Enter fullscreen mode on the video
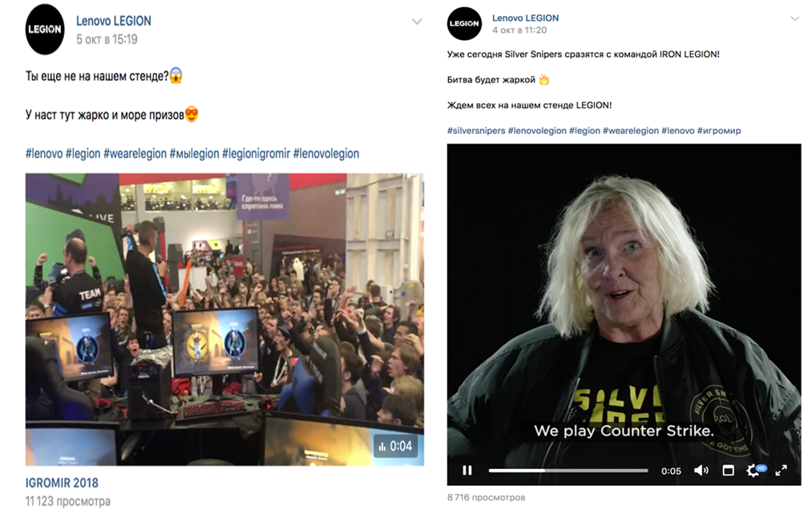This screenshot has height=510, width=812. 781,470
